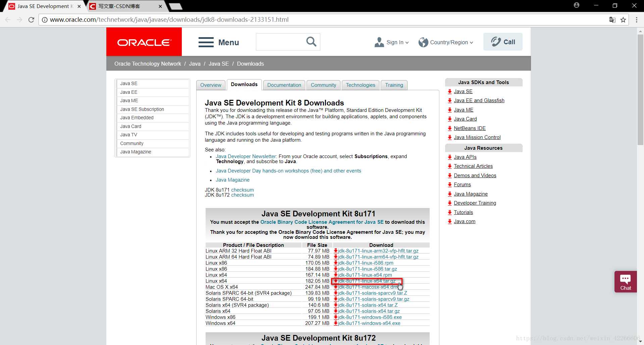
Task: Open Java Embedded sidebar item
Action: [153, 118]
